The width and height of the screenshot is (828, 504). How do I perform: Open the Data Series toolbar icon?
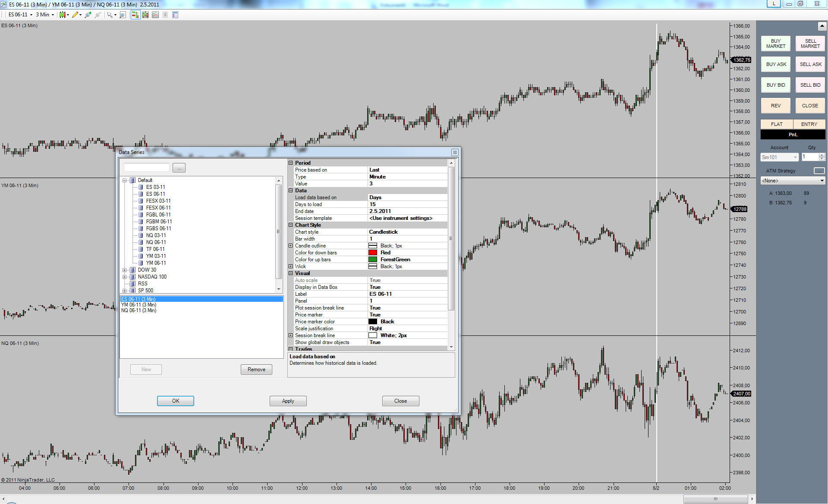coord(145,15)
